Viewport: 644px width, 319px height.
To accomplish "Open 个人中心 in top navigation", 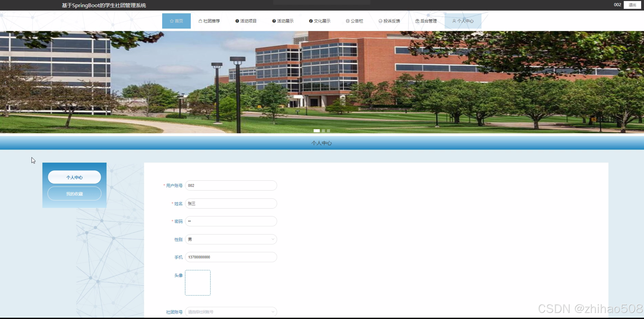I will point(463,21).
